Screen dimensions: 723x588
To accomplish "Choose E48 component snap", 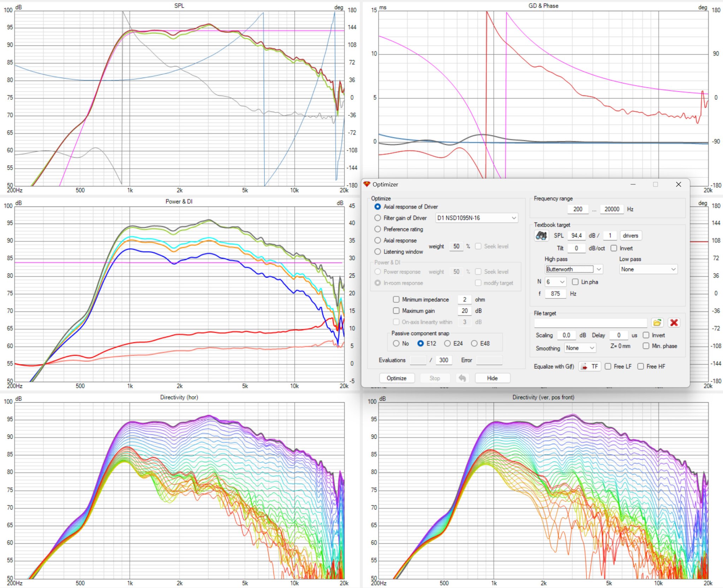I will coord(474,344).
